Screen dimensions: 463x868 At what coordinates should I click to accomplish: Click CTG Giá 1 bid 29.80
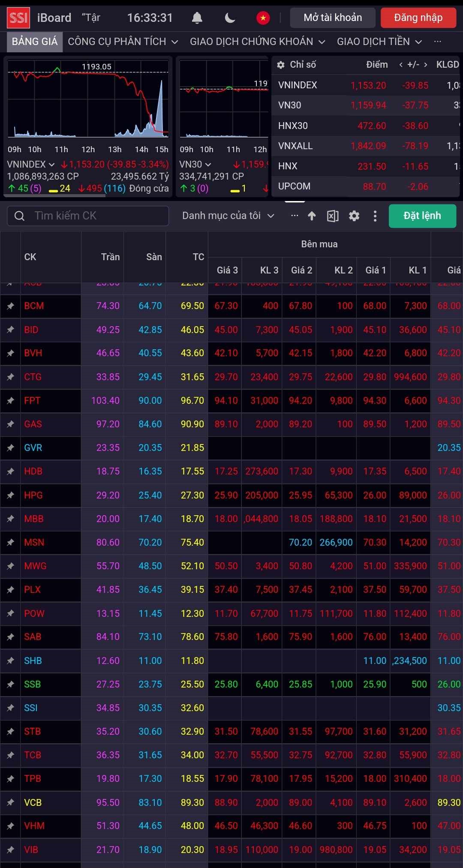(375, 377)
